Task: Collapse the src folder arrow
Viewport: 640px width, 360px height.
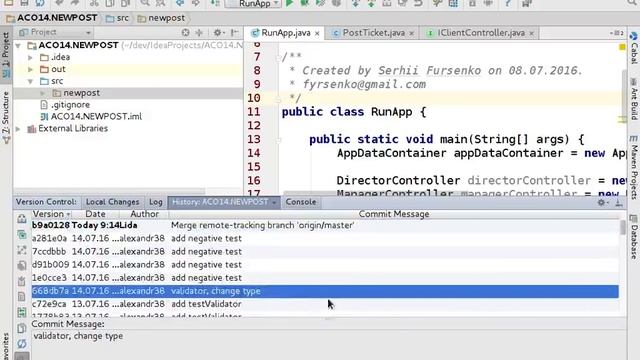Action: pos(30,81)
